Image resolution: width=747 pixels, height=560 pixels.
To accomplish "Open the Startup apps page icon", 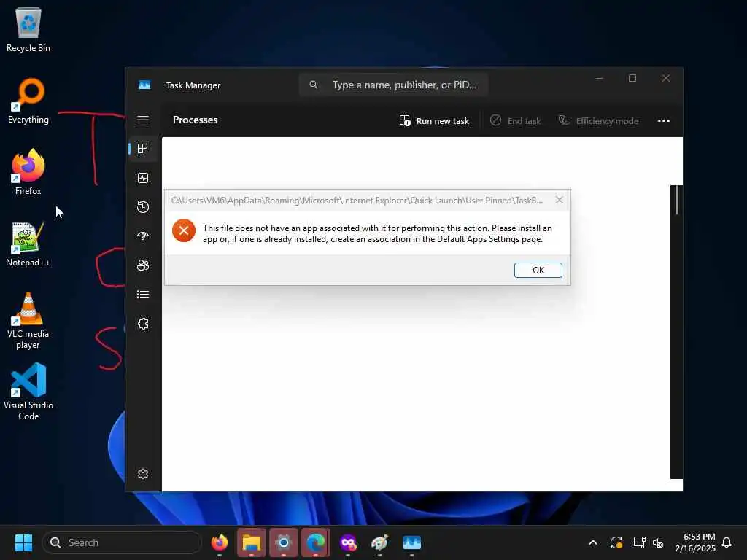I will pos(143,236).
